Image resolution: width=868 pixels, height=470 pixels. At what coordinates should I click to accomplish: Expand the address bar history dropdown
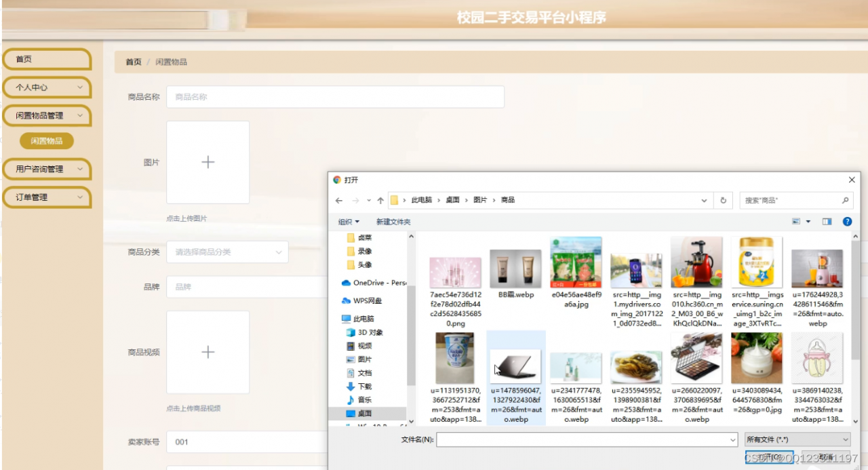tap(705, 201)
